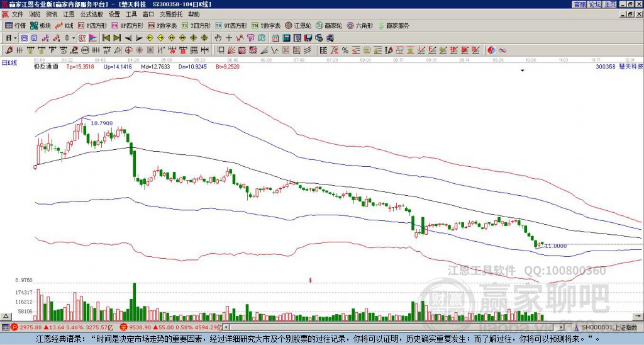Open the T四方形 tool
This screenshot has height=345, width=644.
[x=196, y=25]
